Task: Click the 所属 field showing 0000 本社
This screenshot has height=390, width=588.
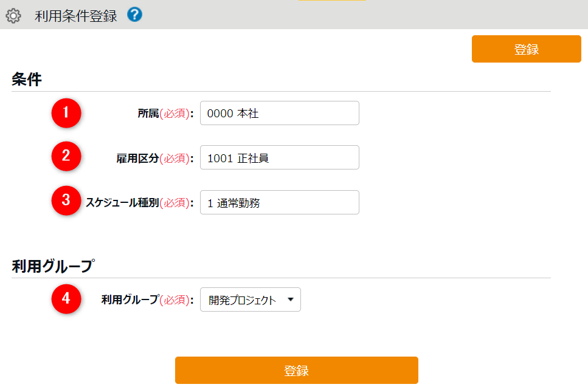Action: point(279,113)
